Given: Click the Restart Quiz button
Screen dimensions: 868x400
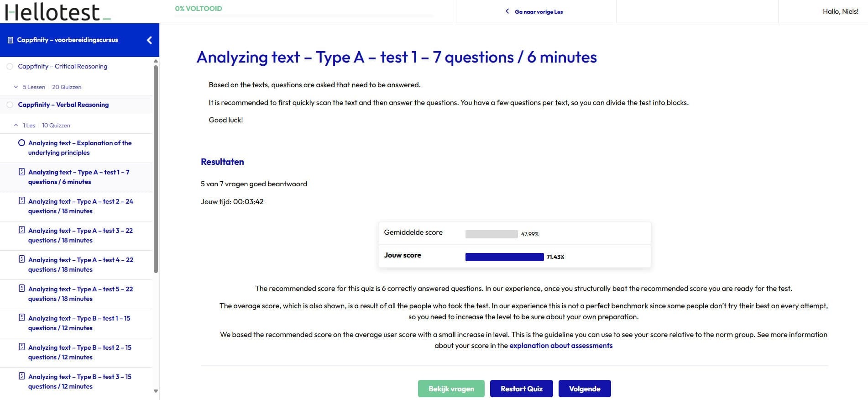Looking at the screenshot, I should click(521, 389).
